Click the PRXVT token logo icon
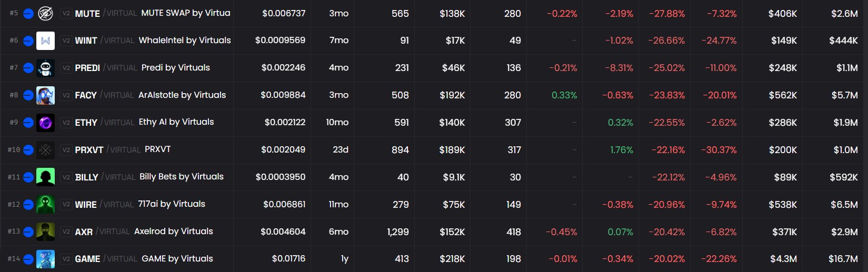This screenshot has height=272, width=868. point(45,150)
